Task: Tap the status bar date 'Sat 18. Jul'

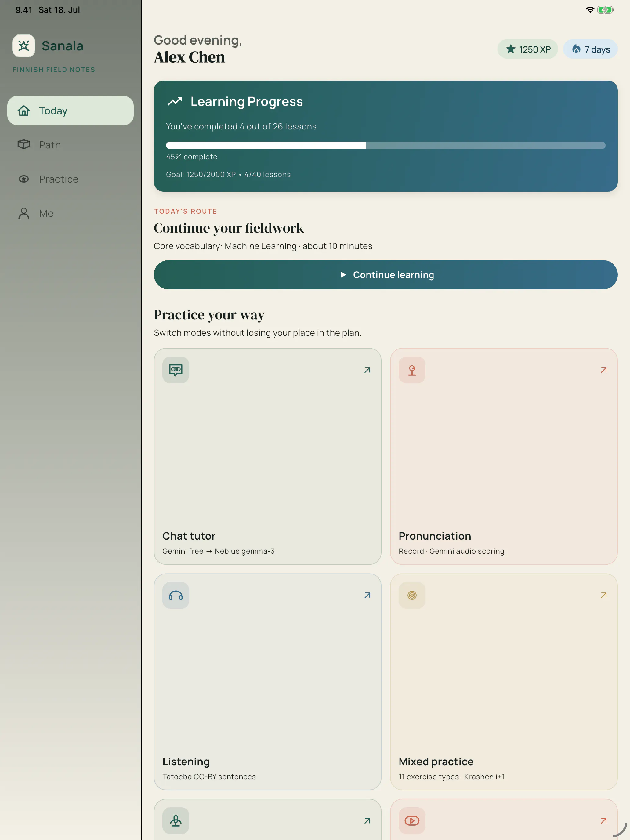Action: pos(59,10)
